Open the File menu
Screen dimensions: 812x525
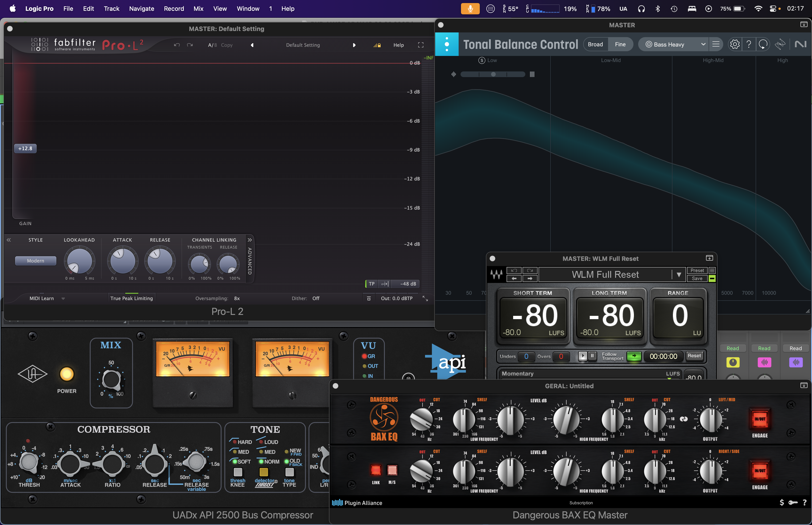pyautogui.click(x=68, y=8)
